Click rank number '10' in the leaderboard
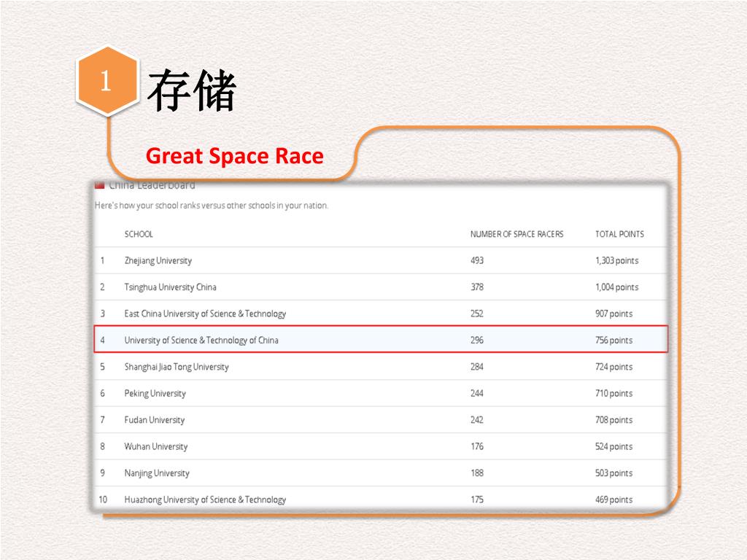This screenshot has height=560, width=747. click(103, 499)
